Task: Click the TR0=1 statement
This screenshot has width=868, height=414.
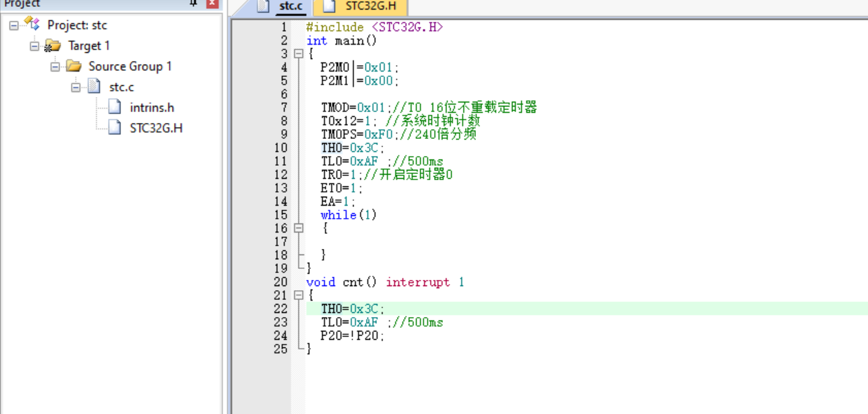Action: click(342, 175)
